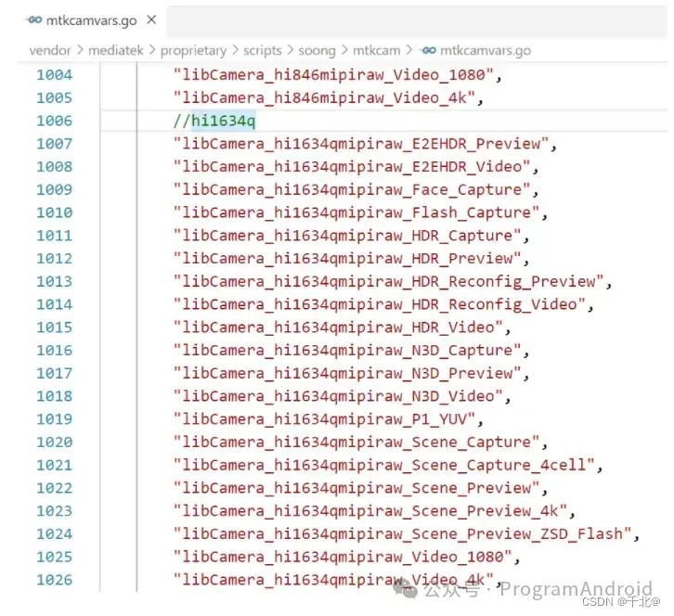
Task: Click line number 1010
Action: pyautogui.click(x=54, y=212)
